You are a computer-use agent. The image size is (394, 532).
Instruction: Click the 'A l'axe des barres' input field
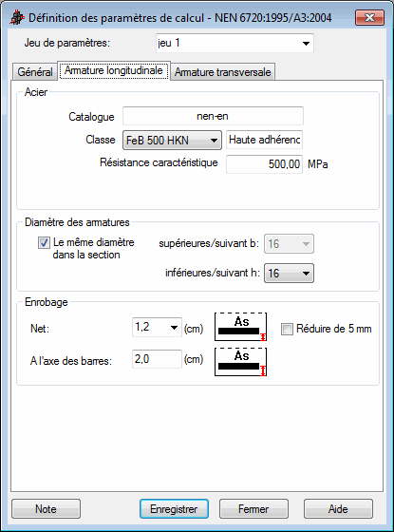click(157, 359)
